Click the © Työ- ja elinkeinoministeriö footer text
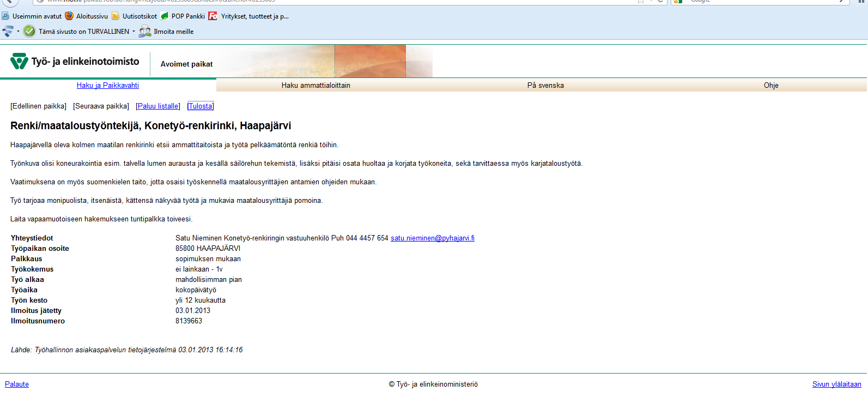 point(433,384)
